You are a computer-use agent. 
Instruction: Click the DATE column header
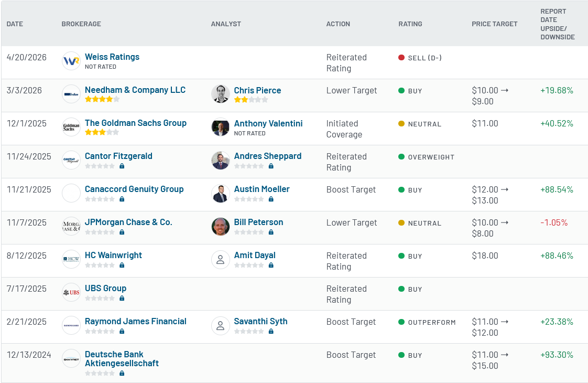click(x=15, y=24)
